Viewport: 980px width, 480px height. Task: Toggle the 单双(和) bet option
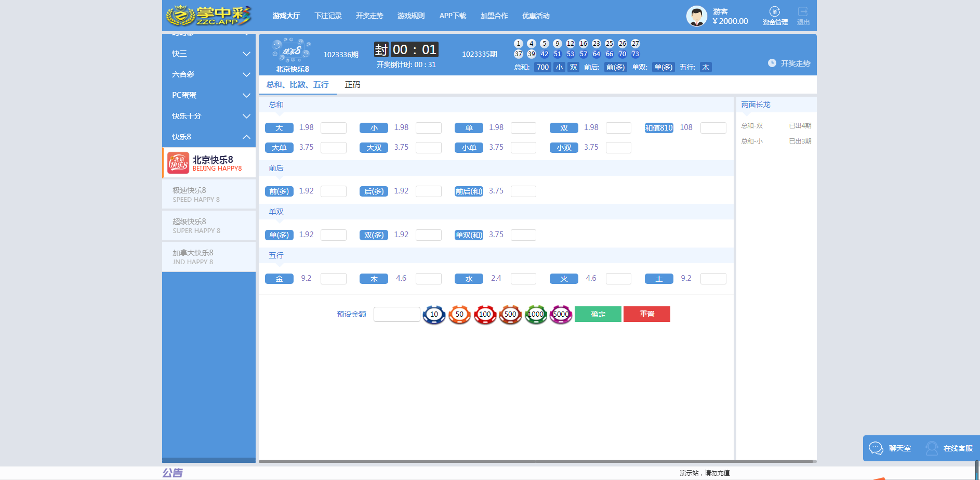click(x=469, y=235)
